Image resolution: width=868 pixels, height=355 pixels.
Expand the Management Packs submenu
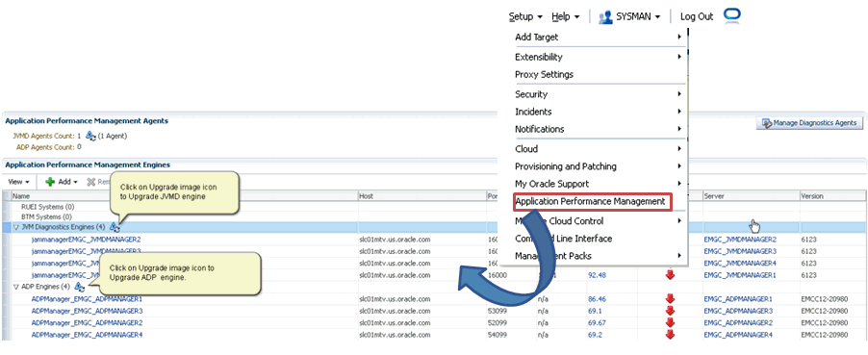(598, 256)
